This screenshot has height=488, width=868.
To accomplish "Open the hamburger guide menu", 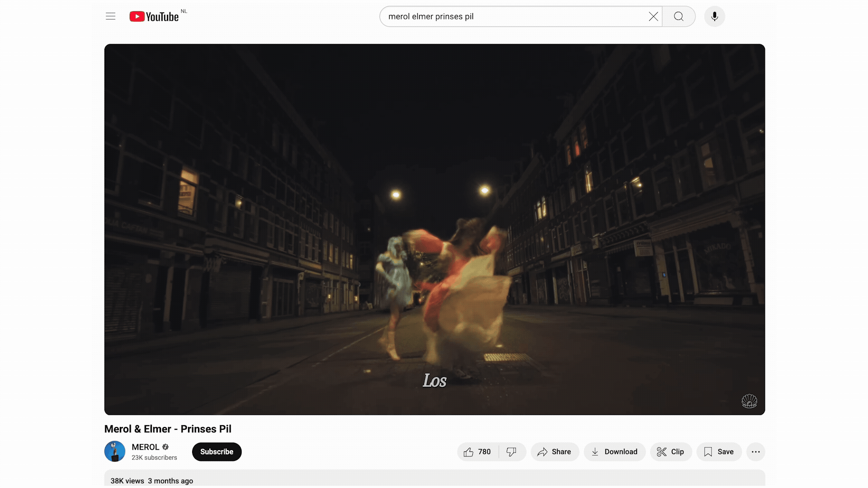I will point(110,16).
